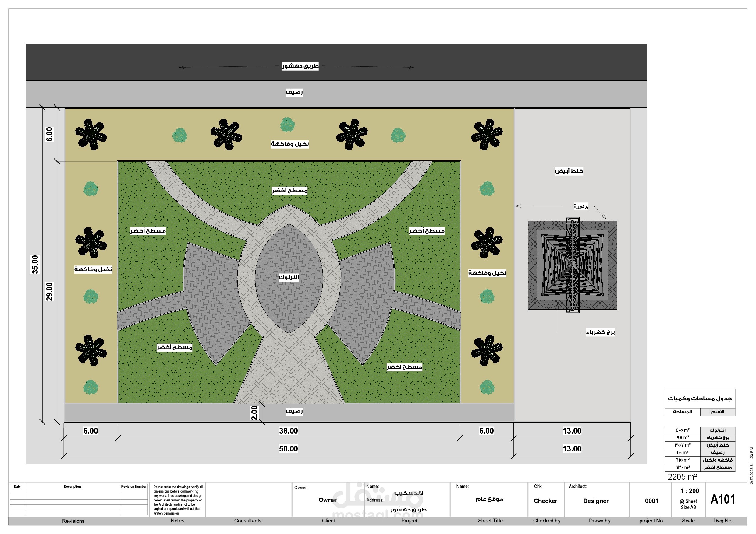Click the palm tree directly above the left نخيل وفاكهة label

click(91, 242)
